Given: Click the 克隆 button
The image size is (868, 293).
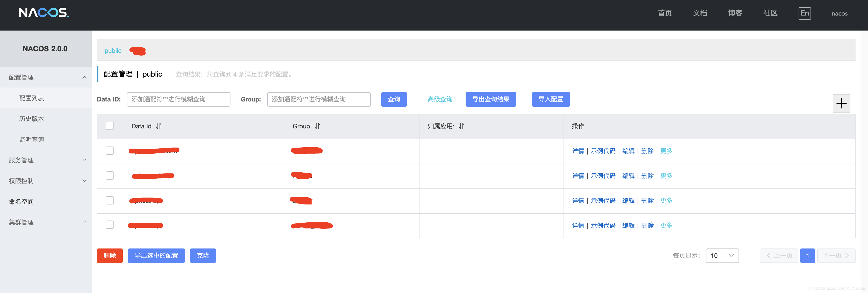Looking at the screenshot, I should coord(203,256).
